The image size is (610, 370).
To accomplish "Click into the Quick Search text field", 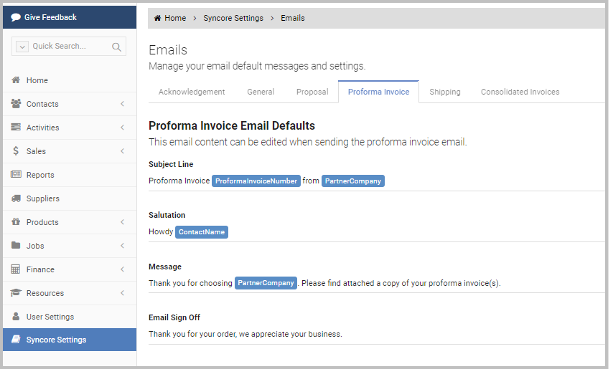I will pyautogui.click(x=69, y=46).
